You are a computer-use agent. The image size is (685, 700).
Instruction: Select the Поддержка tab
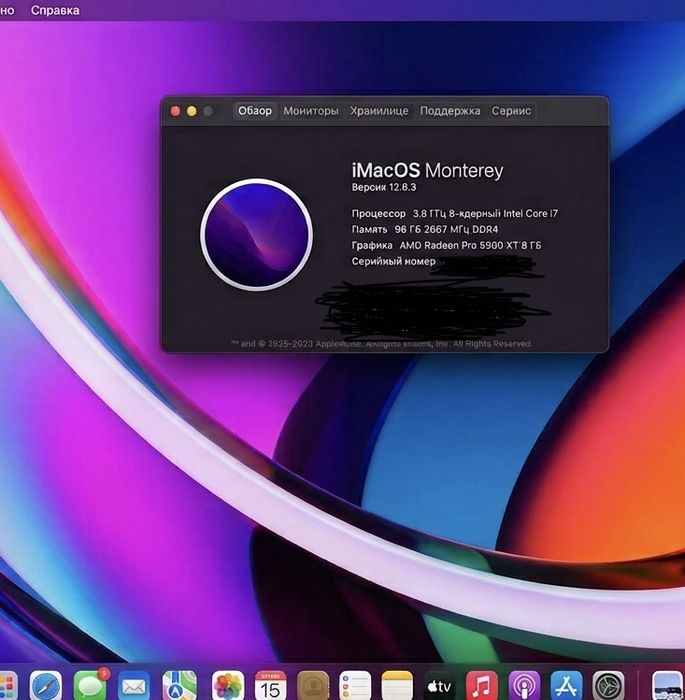450,111
